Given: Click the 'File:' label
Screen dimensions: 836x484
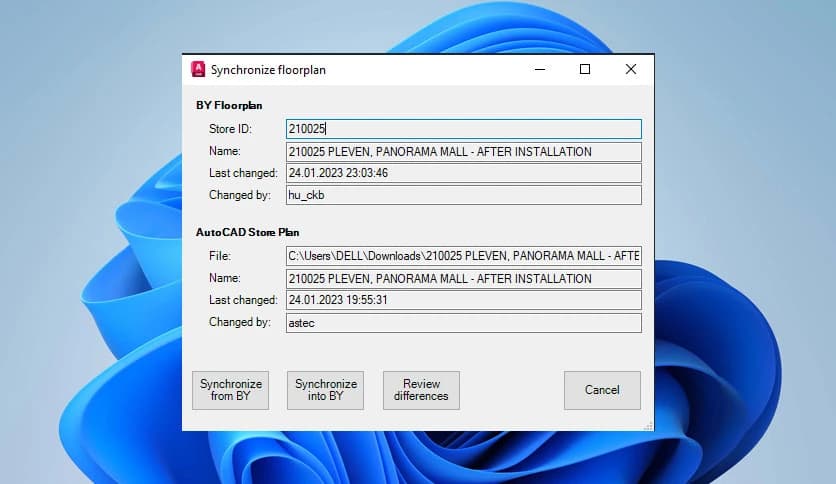Looking at the screenshot, I should coord(220,256).
